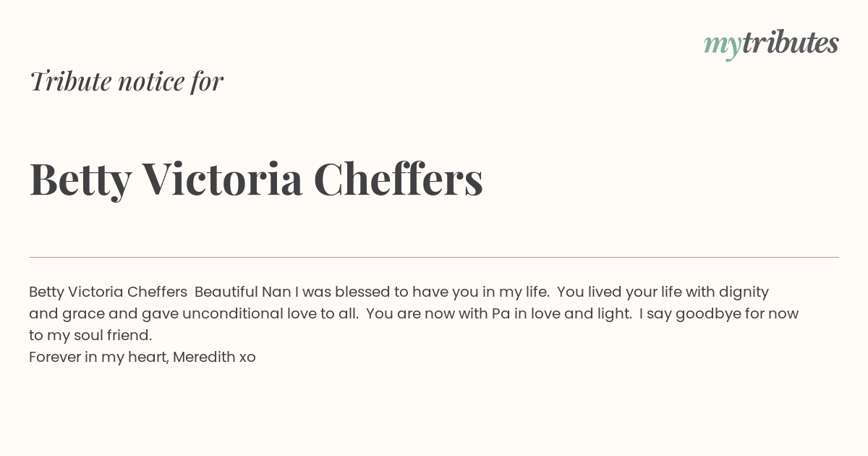Click "I say goodbye for now" text

pyautogui.click(x=718, y=313)
